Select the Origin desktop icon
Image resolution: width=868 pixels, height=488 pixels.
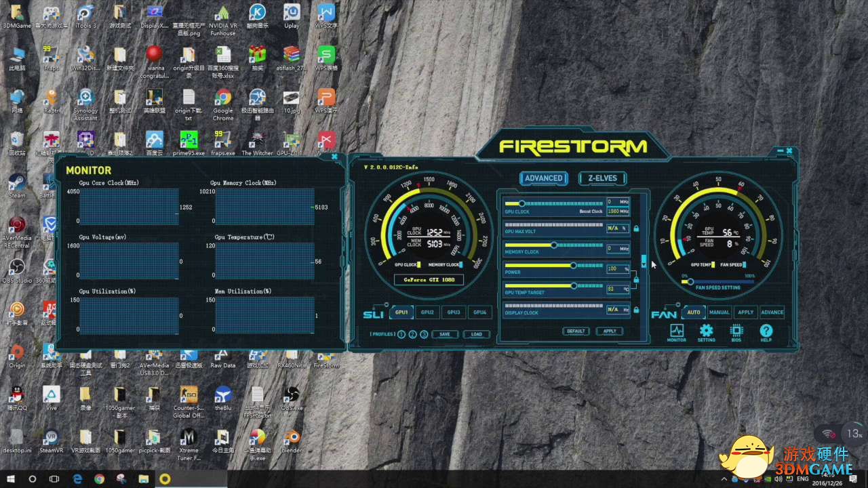tap(17, 357)
